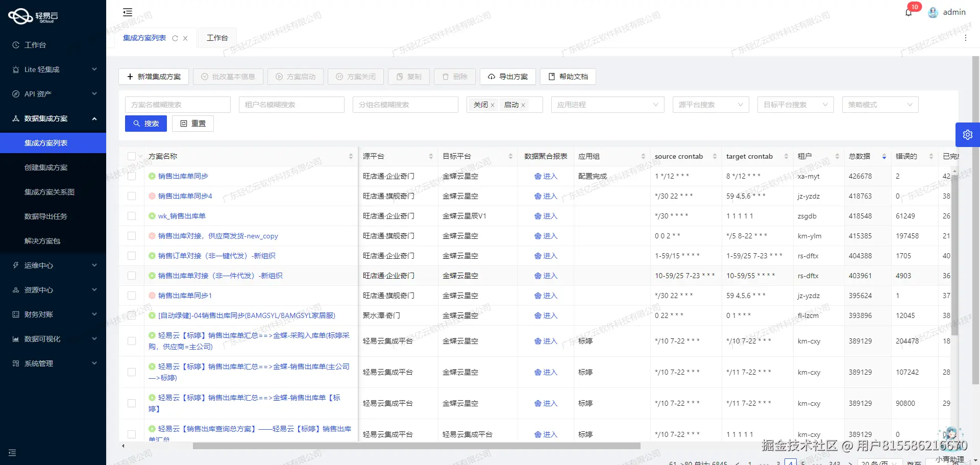
Task: Sort by the 应用组 column
Action: coord(643,156)
